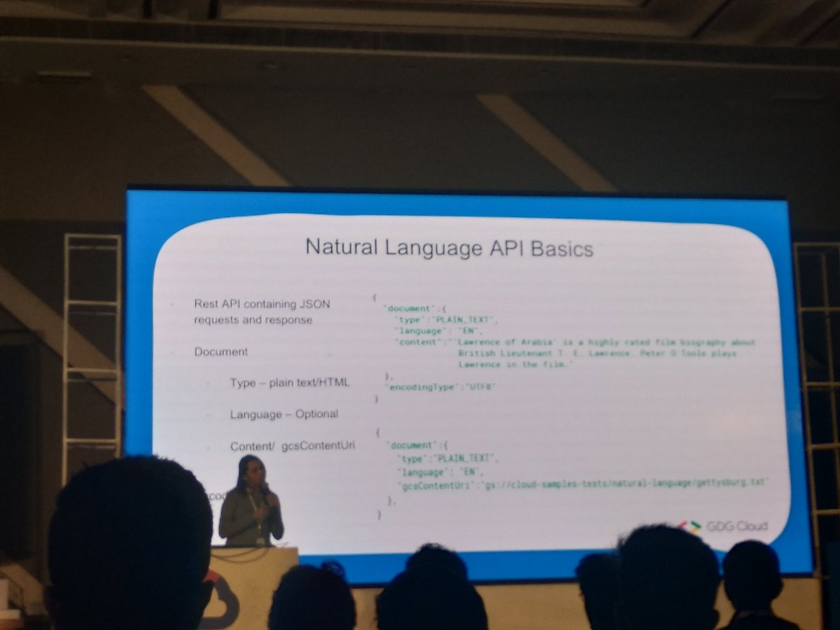Select the line "British Lieutenant T. E. Lawrence"
Image resolution: width=840 pixels, height=630 pixels.
click(597, 353)
